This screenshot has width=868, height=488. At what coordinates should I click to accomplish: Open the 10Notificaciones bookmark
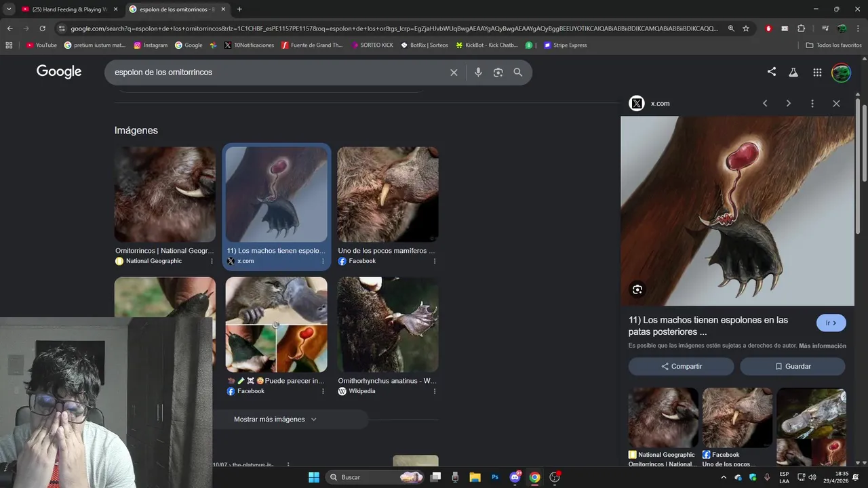pos(249,45)
